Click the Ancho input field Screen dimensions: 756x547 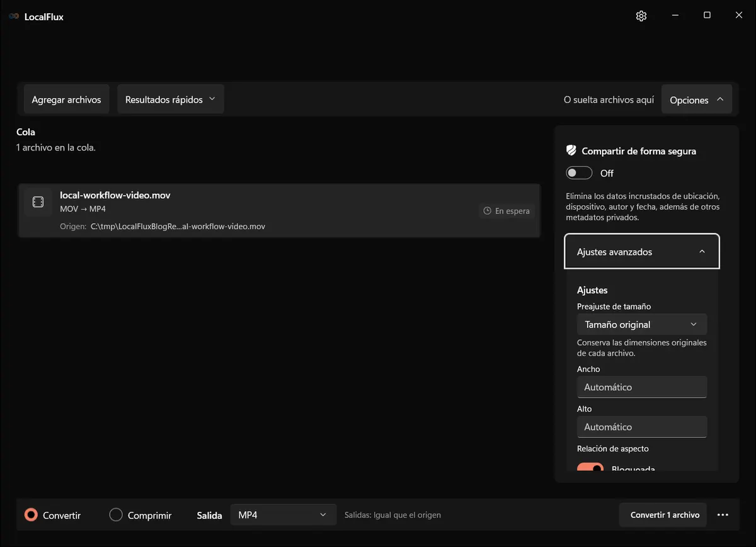tap(642, 387)
